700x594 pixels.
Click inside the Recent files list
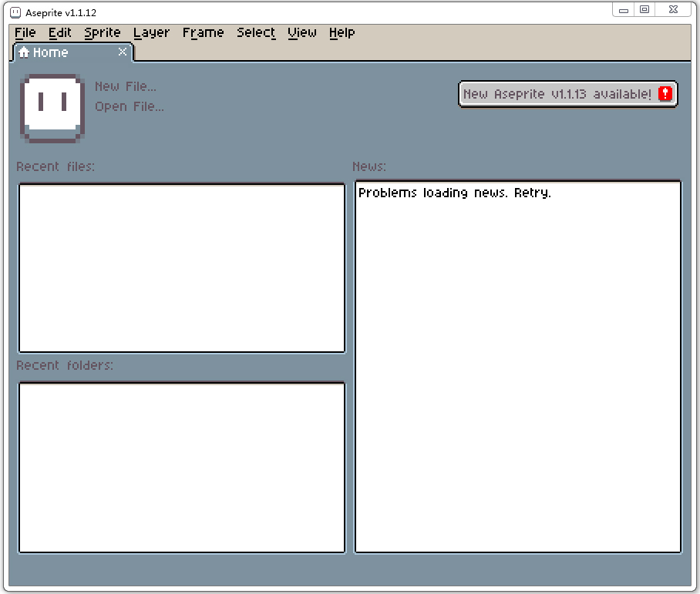pos(182,266)
